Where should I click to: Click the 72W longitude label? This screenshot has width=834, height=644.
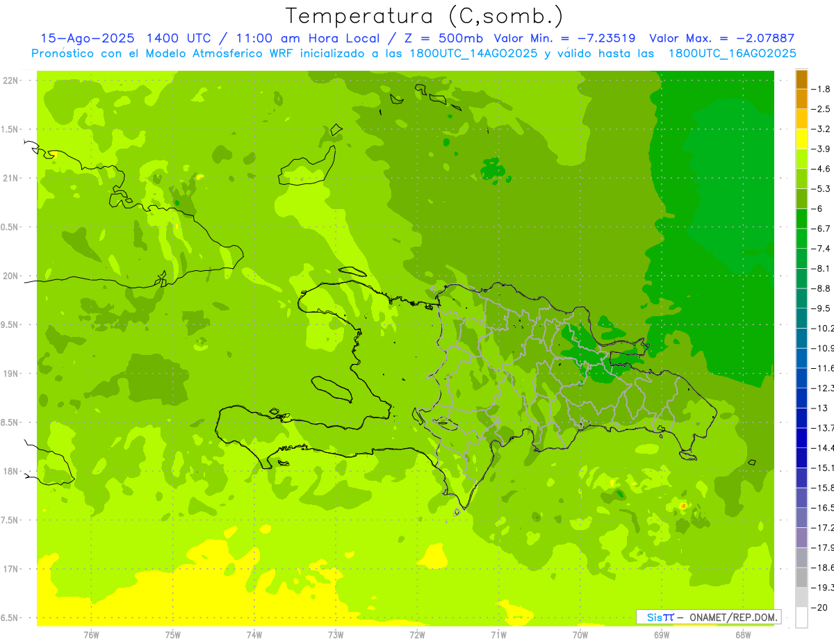(x=417, y=634)
